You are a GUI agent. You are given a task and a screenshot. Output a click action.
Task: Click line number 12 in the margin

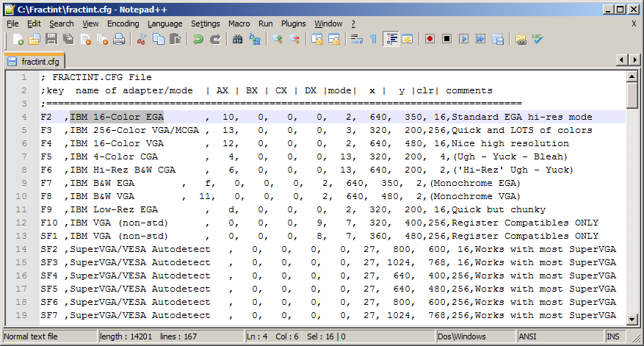tap(21, 223)
